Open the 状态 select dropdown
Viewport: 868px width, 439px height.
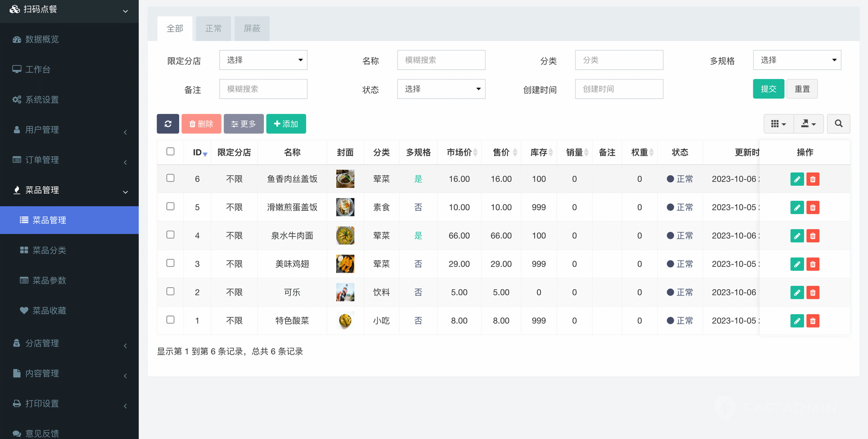pos(441,89)
